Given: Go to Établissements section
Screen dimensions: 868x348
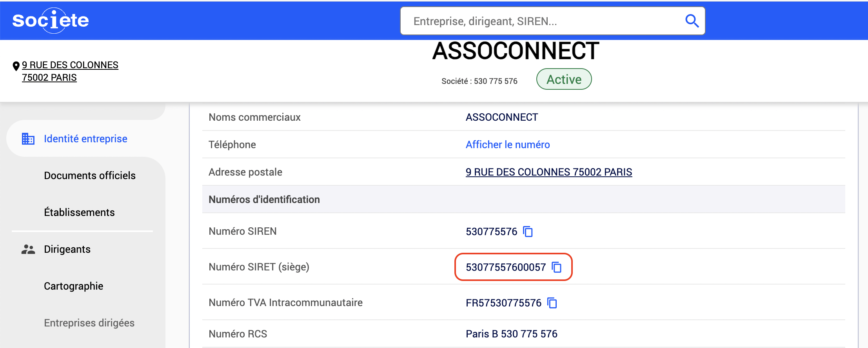Looking at the screenshot, I should [79, 212].
